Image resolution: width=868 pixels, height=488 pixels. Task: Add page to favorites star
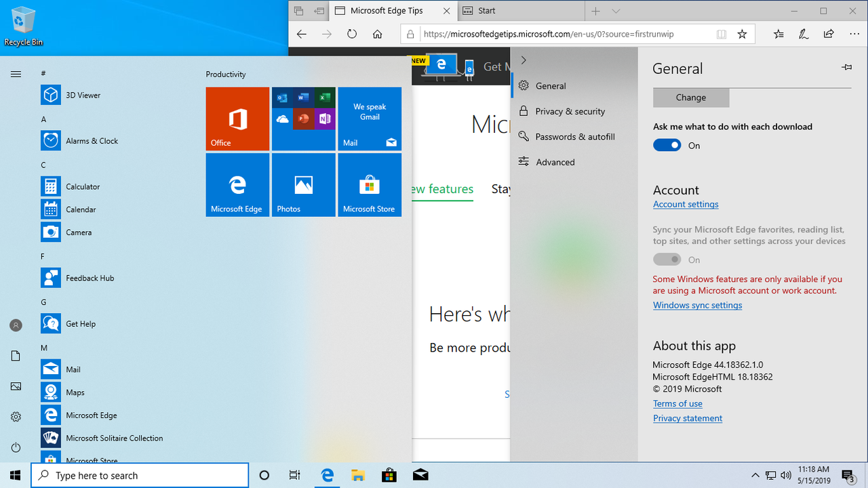(x=742, y=34)
